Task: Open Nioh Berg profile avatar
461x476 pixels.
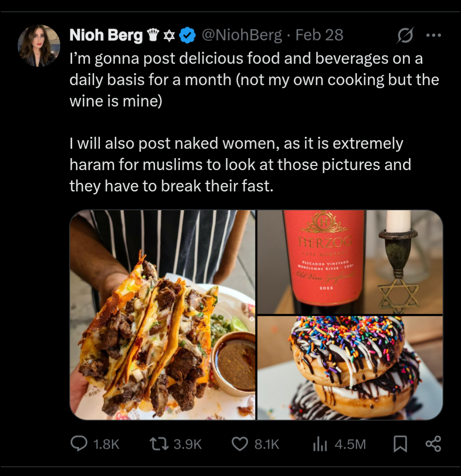Action: coord(39,46)
